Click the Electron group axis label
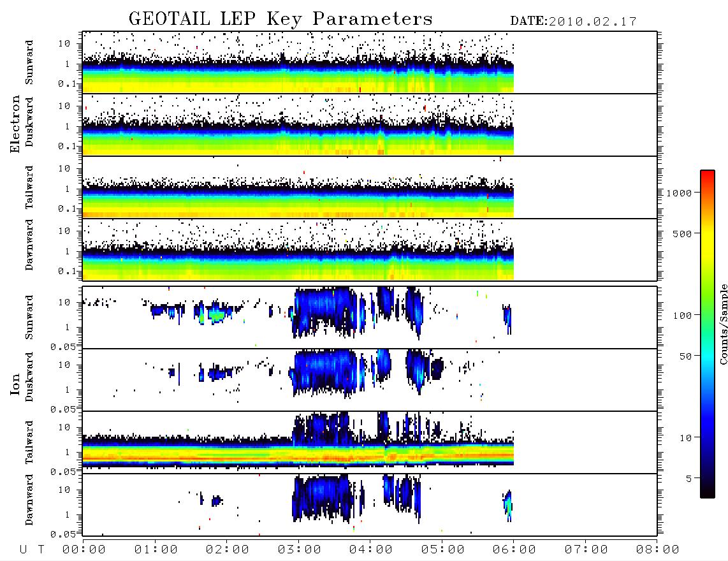This screenshot has width=728, height=561. 15,124
